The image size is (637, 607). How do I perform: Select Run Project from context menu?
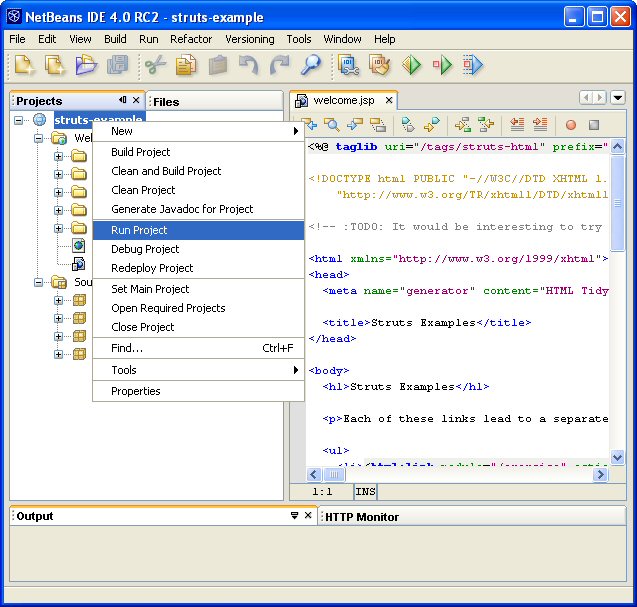139,230
